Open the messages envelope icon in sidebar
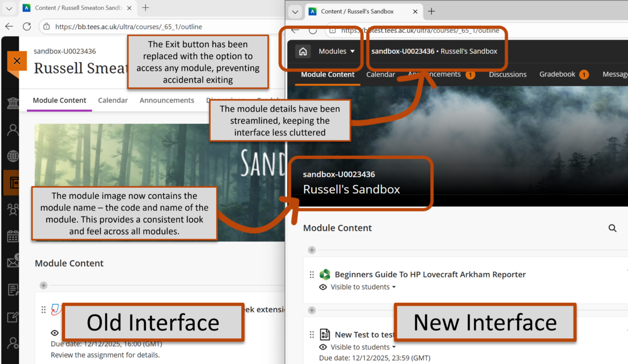Viewport: 628px width, 364px height. click(13, 263)
